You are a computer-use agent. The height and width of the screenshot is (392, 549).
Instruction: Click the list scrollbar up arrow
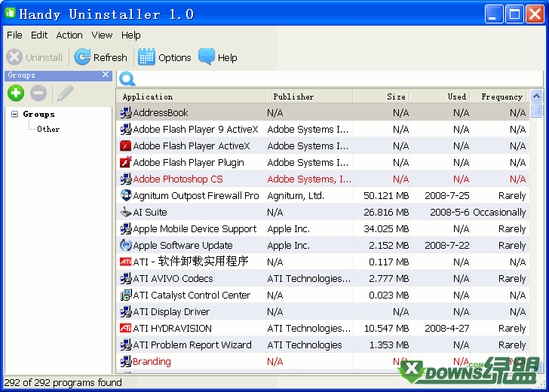(536, 96)
